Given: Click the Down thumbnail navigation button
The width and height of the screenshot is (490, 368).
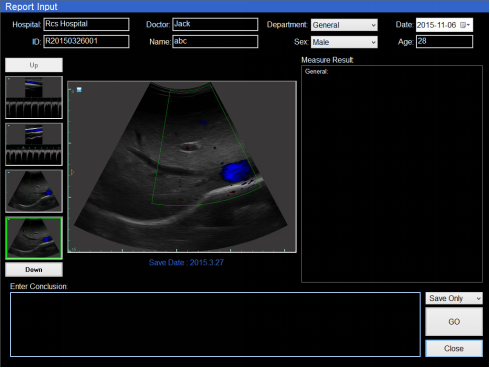Looking at the screenshot, I should coord(34,270).
